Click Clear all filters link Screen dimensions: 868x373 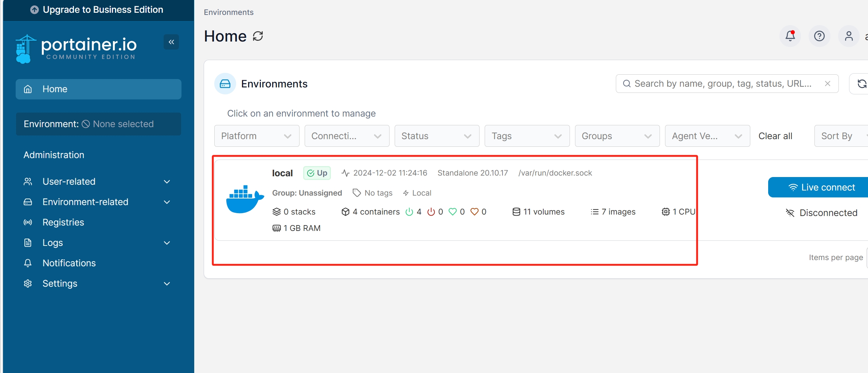775,136
